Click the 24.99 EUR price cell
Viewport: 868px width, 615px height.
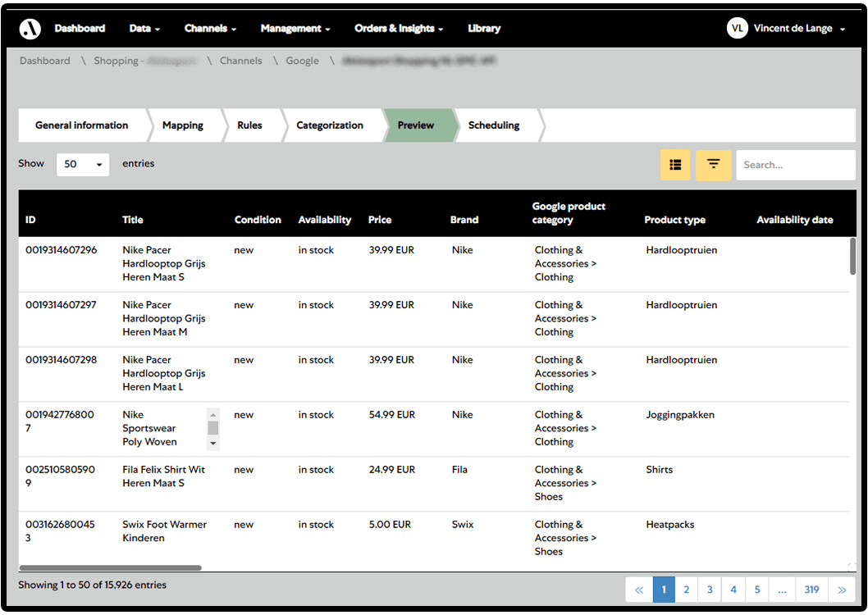[392, 470]
